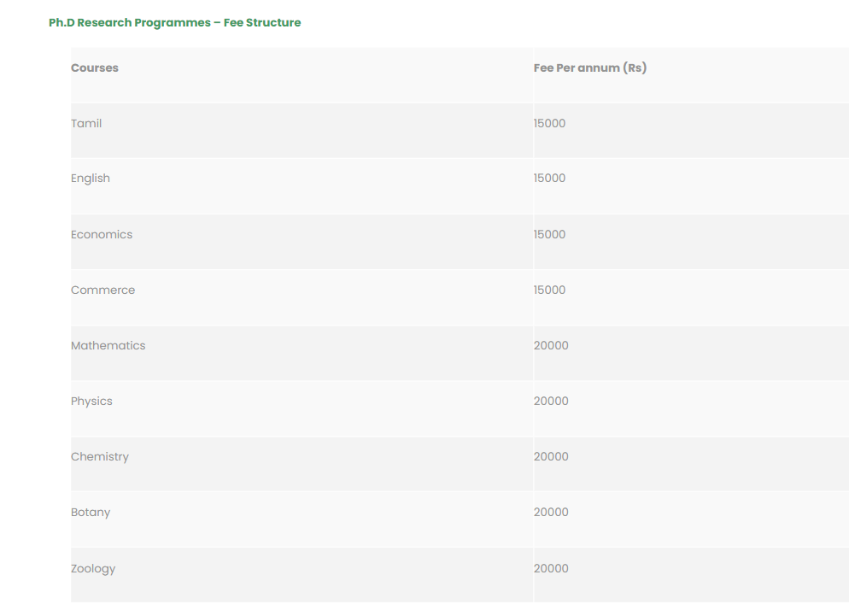The height and width of the screenshot is (616, 849).
Task: Select the English course cell
Action: pyautogui.click(x=91, y=179)
